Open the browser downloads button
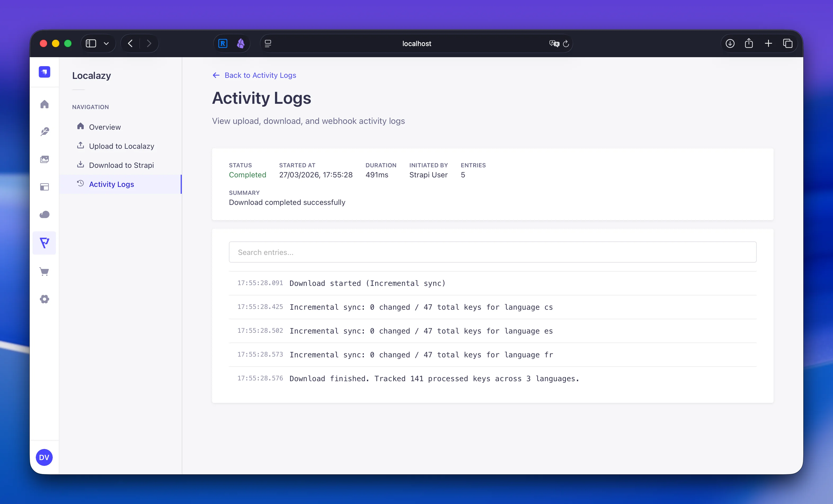Image resolution: width=833 pixels, height=504 pixels. (730, 44)
